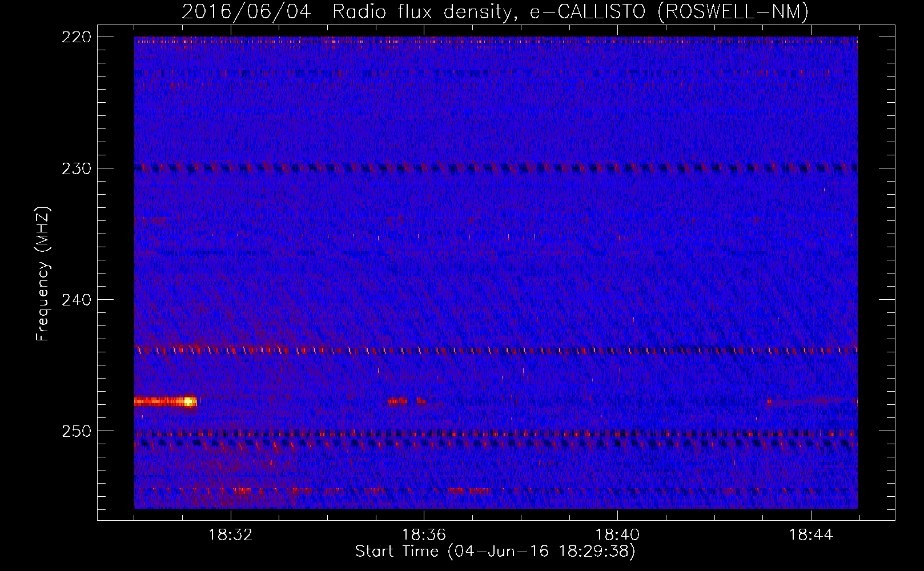Screen dimensions: 924x571
Task: Click the 18:44 time tick label
Action: (811, 535)
